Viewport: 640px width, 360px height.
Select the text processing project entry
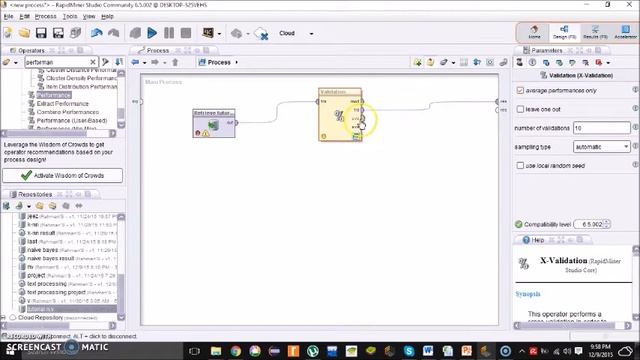(56, 292)
